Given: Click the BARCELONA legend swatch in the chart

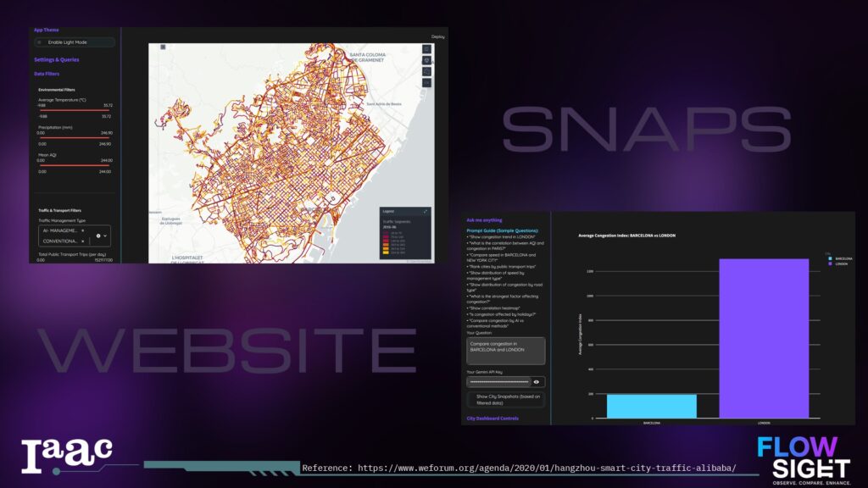Looking at the screenshot, I should pyautogui.click(x=830, y=259).
